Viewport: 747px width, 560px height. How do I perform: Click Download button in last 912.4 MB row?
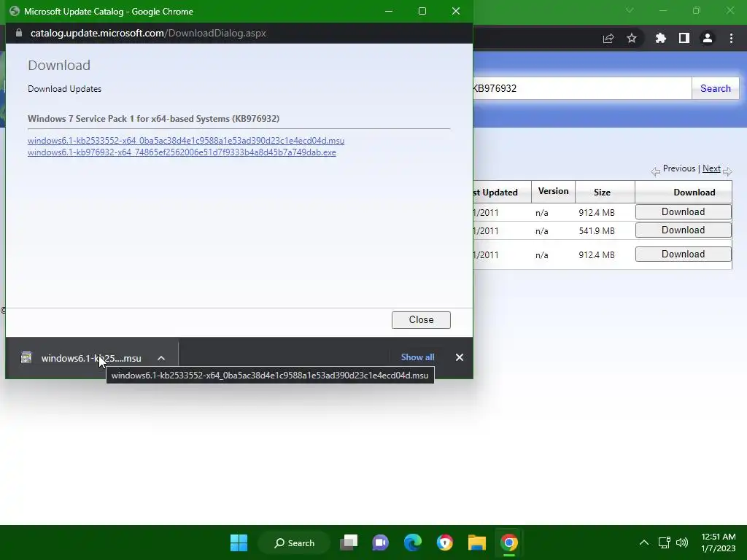(x=683, y=254)
